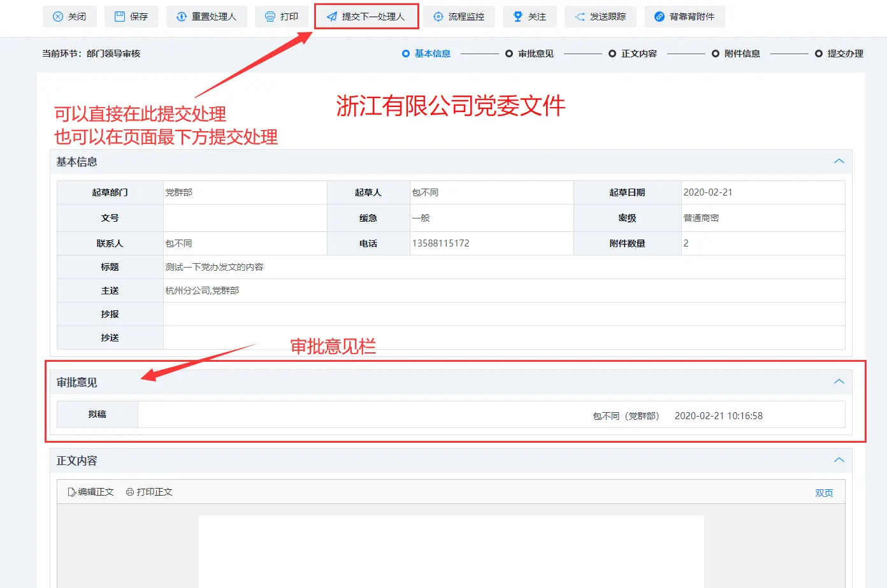Collapse the 正文内容 panel chevron
887x588 pixels.
839,460
